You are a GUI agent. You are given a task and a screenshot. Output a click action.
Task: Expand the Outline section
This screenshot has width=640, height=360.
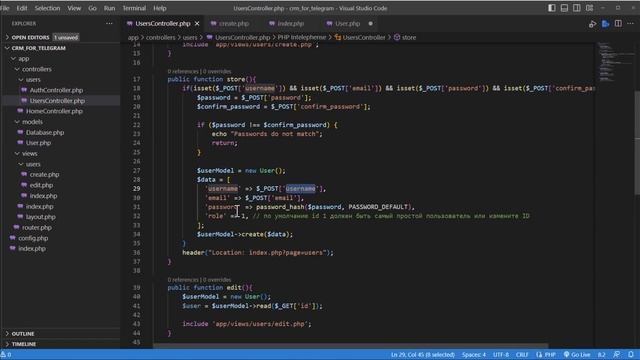coord(23,333)
